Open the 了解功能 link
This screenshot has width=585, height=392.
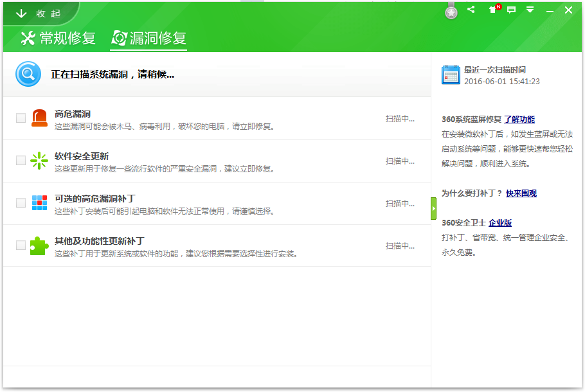click(519, 120)
